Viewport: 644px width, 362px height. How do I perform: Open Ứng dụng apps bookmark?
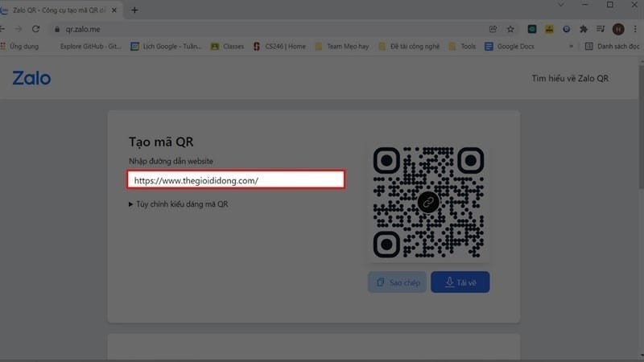pyautogui.click(x=19, y=47)
